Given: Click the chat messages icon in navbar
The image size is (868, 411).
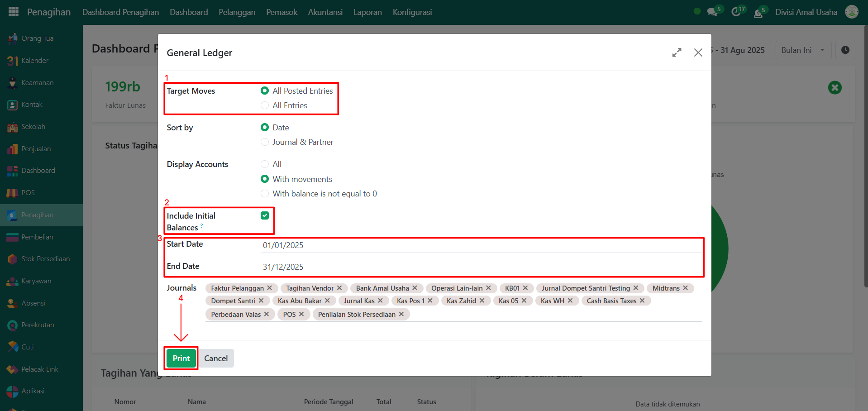Looking at the screenshot, I should (712, 12).
